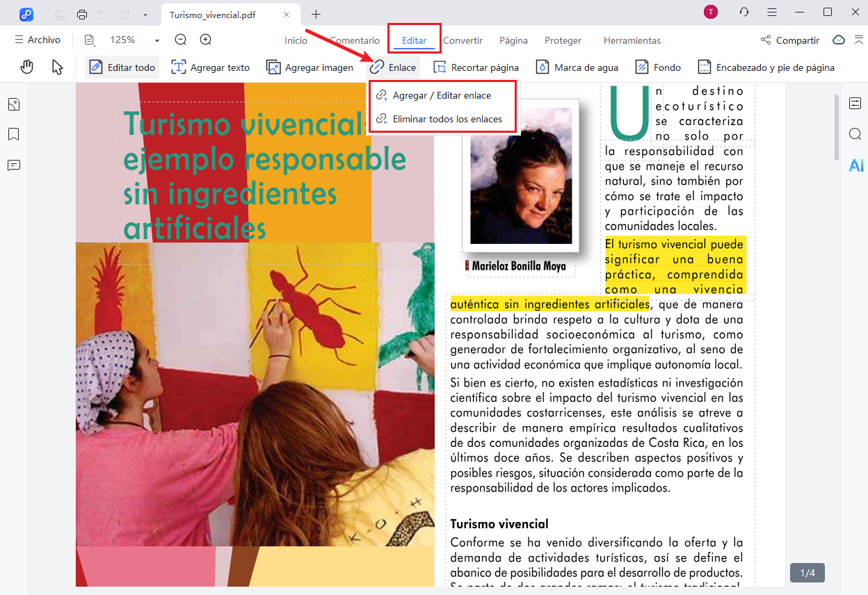Open the AI assistant panel

point(855,165)
